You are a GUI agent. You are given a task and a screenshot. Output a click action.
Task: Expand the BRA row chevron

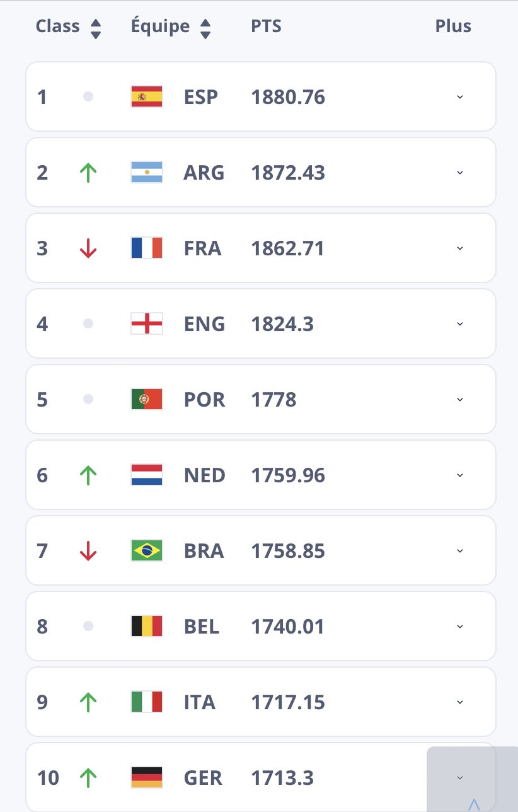[459, 551]
